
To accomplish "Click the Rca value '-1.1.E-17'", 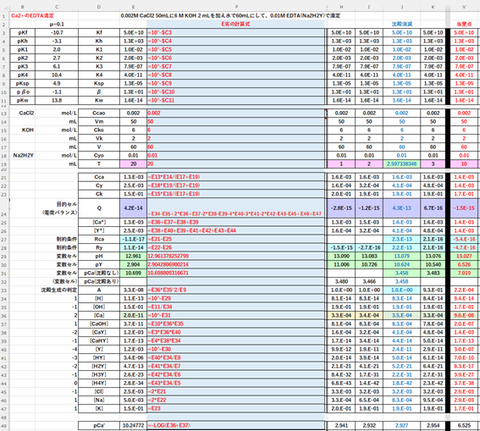I will click(133, 239).
